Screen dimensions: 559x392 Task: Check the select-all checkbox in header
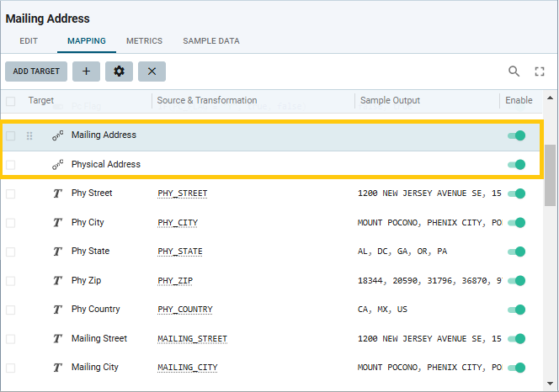click(x=11, y=101)
